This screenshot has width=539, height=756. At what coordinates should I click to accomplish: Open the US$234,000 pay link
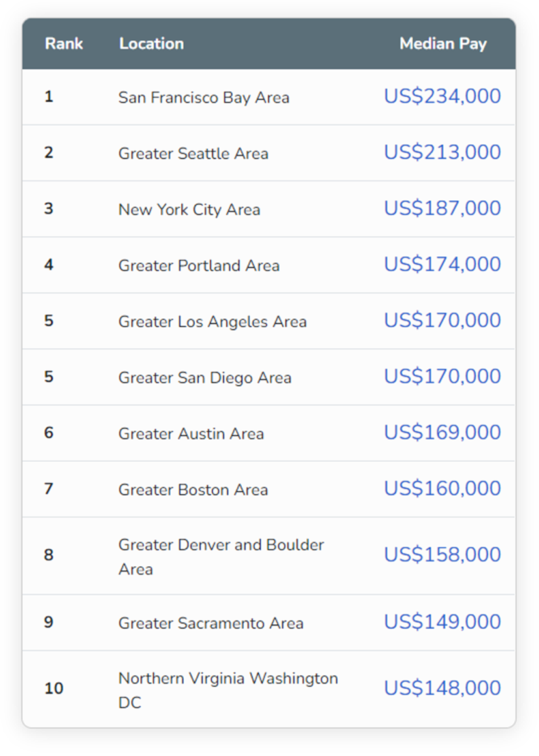point(442,97)
